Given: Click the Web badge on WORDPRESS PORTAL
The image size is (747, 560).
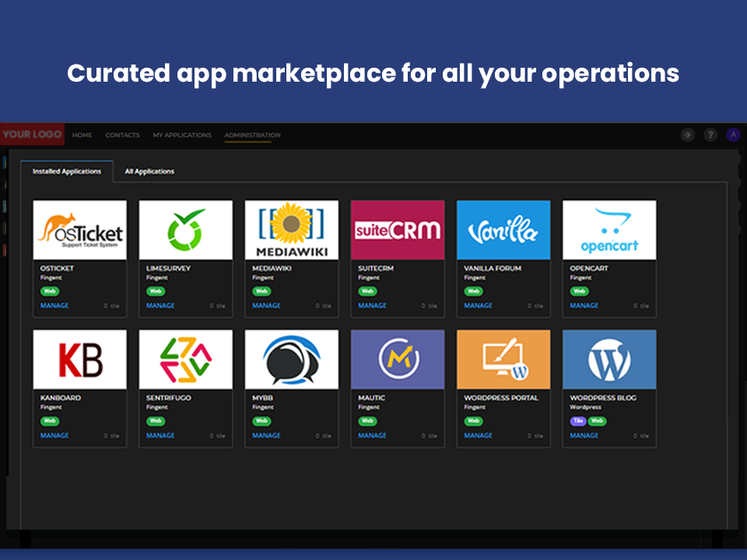Looking at the screenshot, I should click(474, 421).
